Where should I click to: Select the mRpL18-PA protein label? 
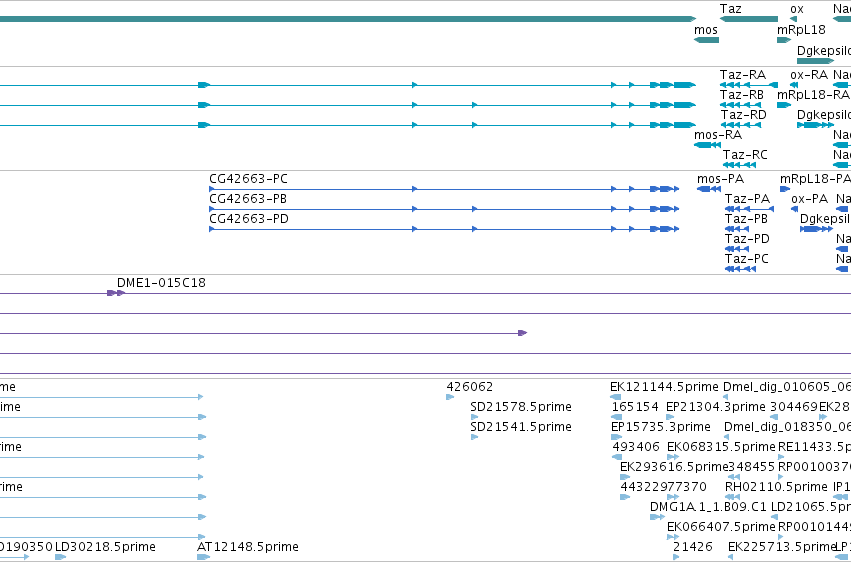(815, 179)
